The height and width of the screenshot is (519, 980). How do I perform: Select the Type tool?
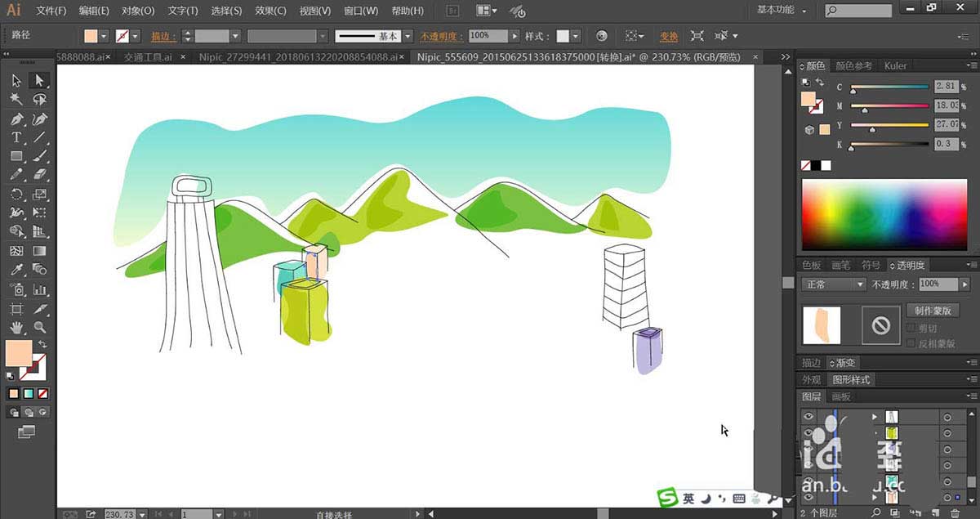(16, 137)
